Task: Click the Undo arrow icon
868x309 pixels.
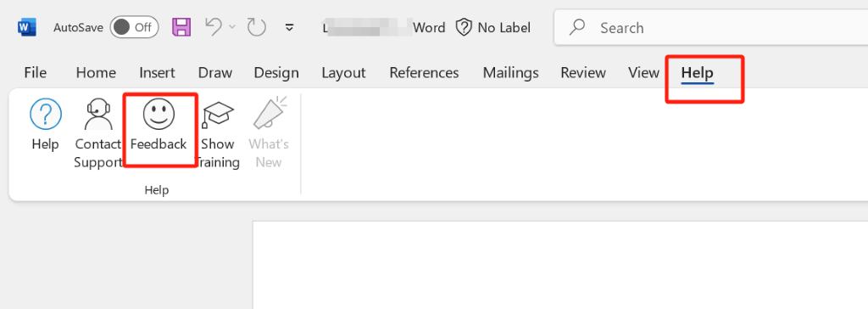Action: click(x=214, y=26)
